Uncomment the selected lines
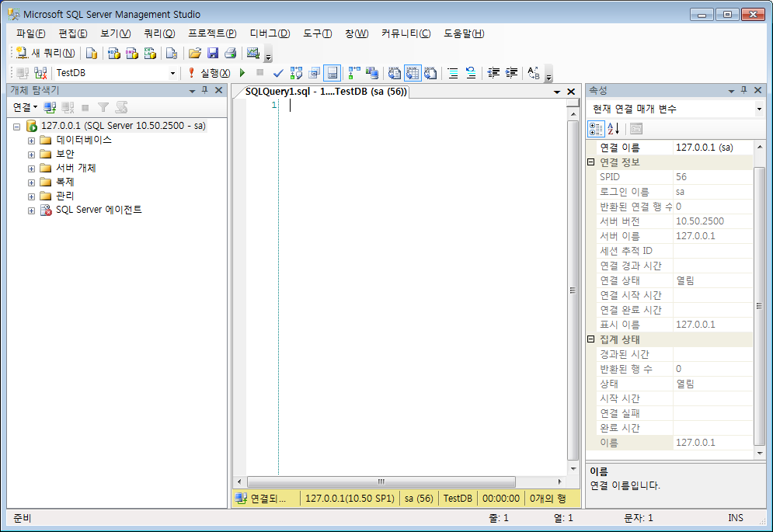773x532 pixels. point(471,73)
